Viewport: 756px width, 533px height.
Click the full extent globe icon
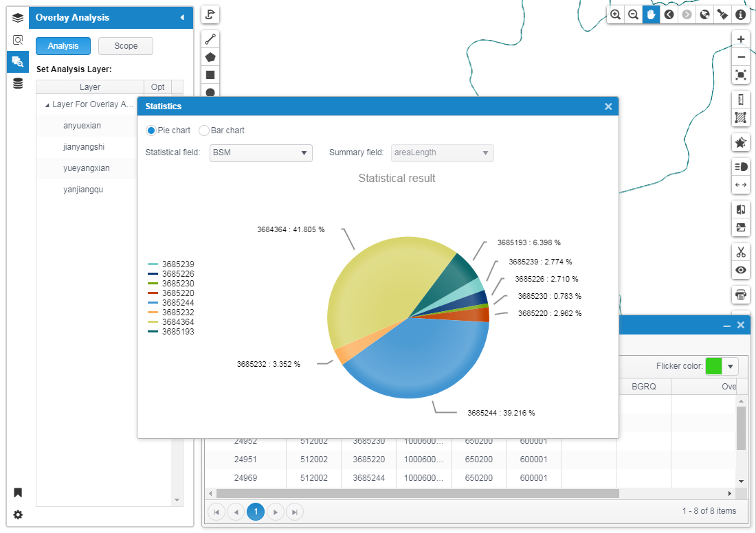(705, 14)
